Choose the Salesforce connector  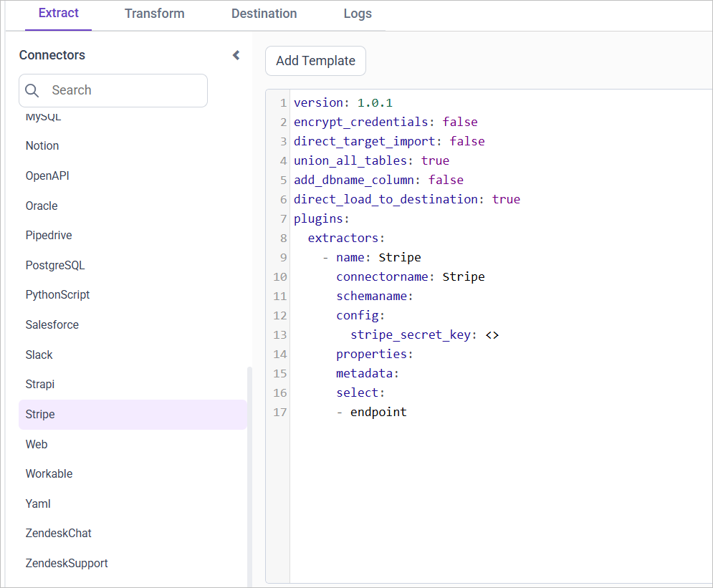tap(52, 324)
